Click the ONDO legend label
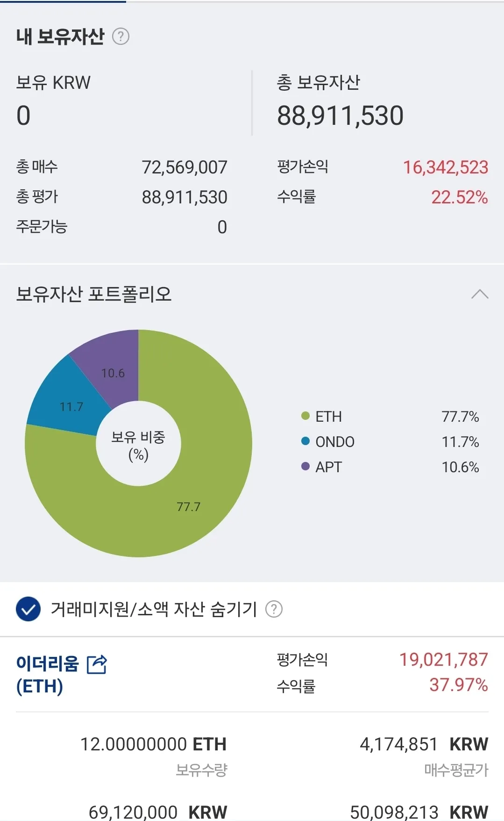This screenshot has width=504, height=821. coord(335,442)
